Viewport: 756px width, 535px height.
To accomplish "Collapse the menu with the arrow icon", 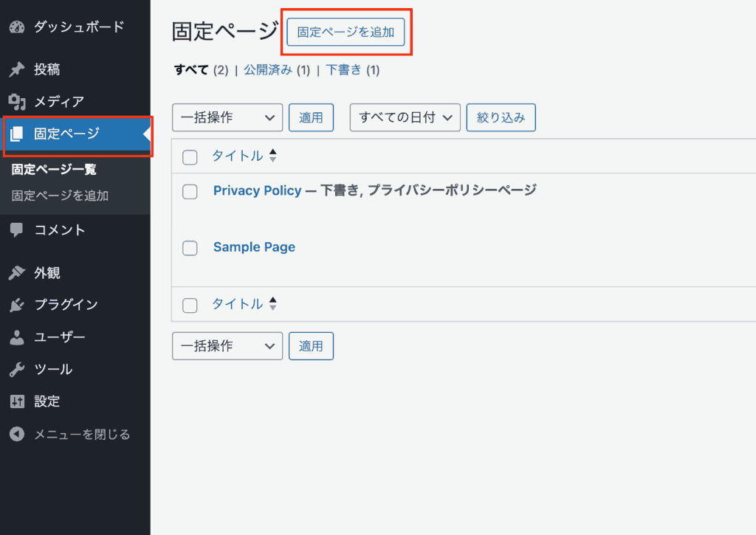I will coord(17,435).
